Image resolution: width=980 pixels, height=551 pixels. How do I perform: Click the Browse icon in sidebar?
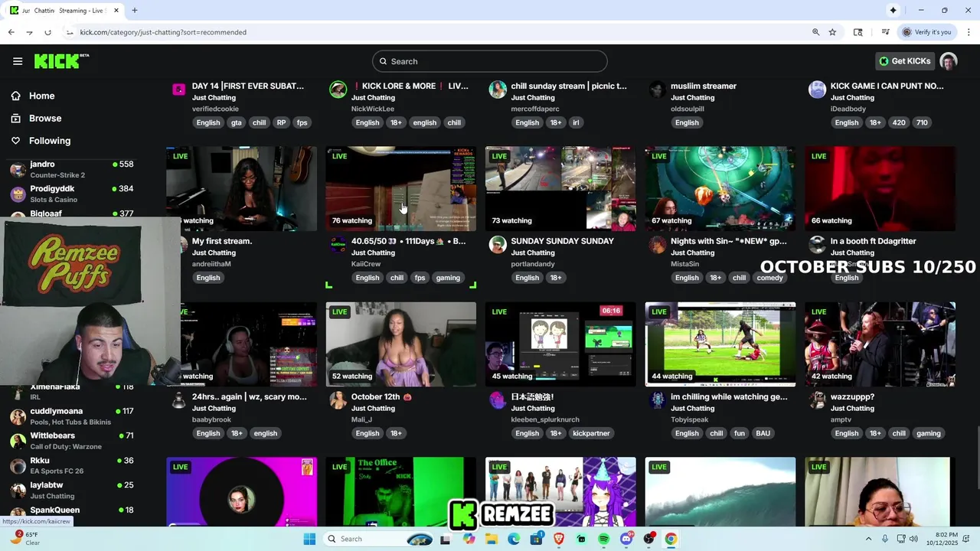coord(15,118)
